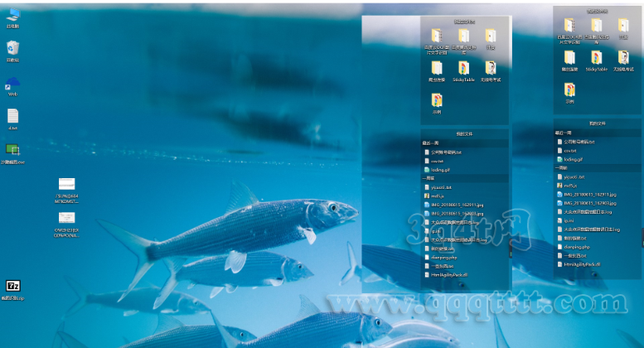Select the green screenshot .exe desktop icon
The width and height of the screenshot is (644, 348).
click(12, 154)
